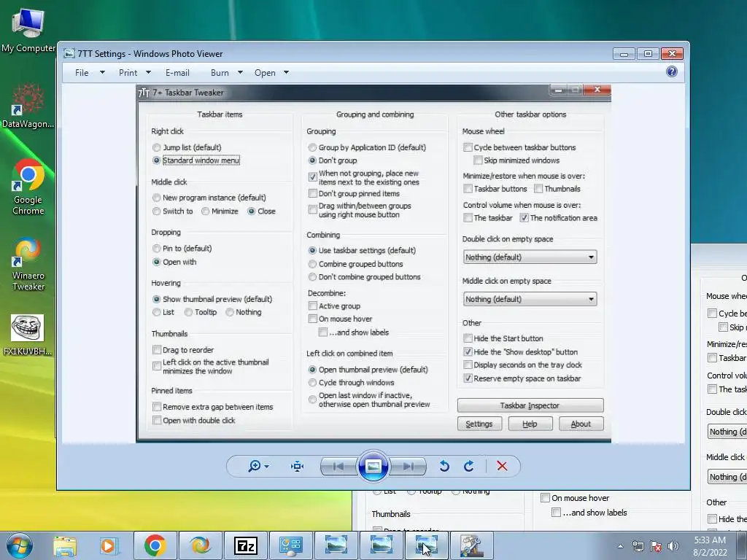Open the File menu in Photo Viewer

89,73
